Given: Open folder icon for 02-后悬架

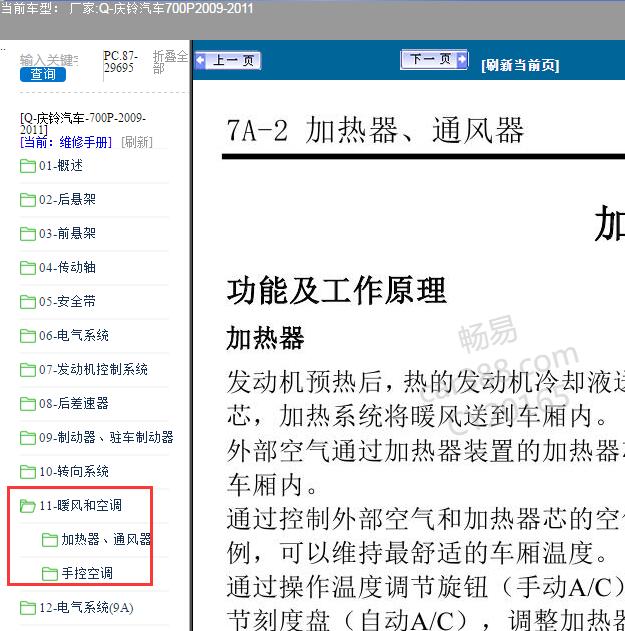Looking at the screenshot, I should [28, 200].
